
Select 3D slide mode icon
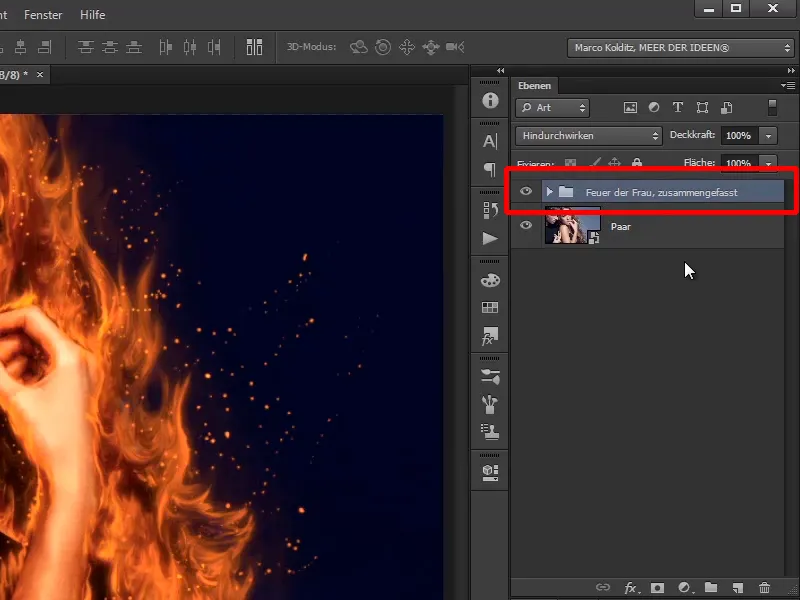point(431,47)
